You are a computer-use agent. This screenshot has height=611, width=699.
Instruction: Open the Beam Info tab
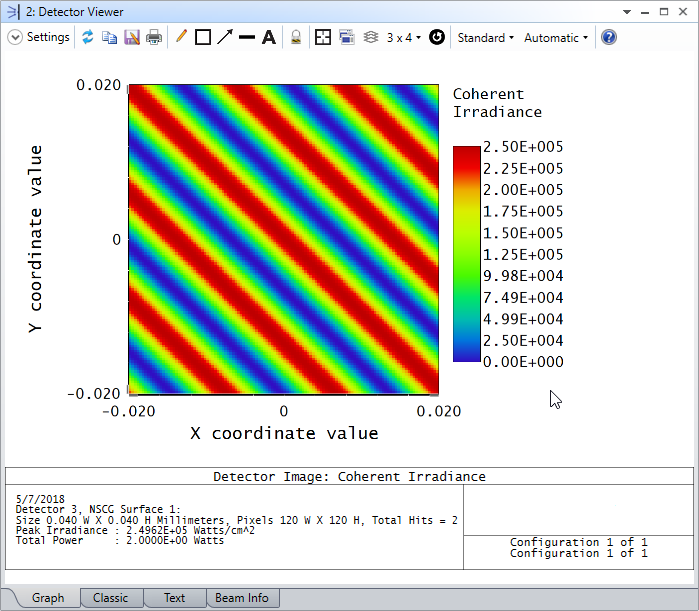[x=242, y=598]
